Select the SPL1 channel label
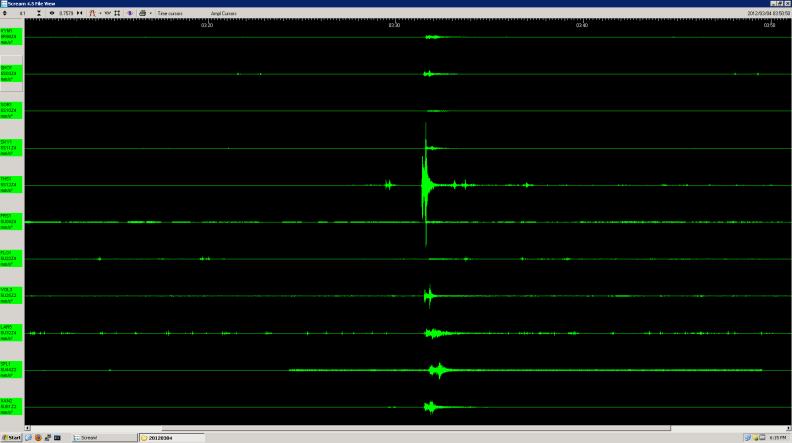792x443 pixels. tap(11, 370)
